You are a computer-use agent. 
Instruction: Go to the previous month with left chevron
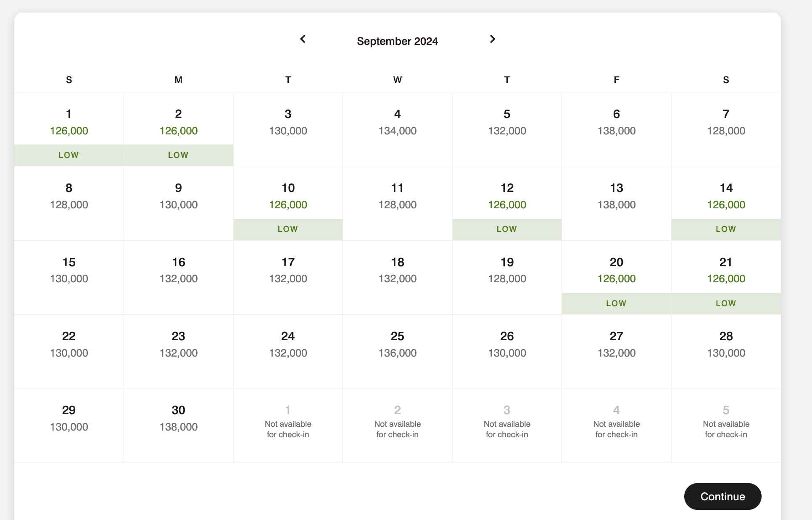tap(303, 39)
